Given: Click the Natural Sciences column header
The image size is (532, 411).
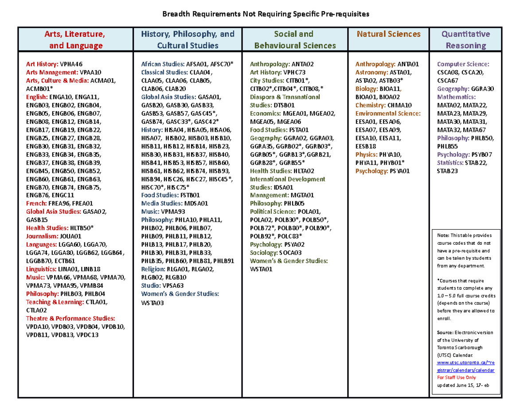Looking at the screenshot, I should pos(389,34).
